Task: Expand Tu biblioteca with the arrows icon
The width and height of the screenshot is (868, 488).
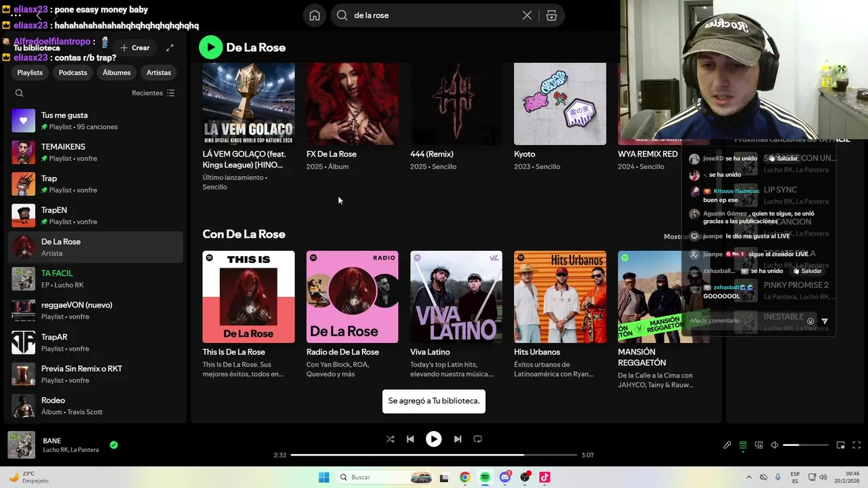Action: pyautogui.click(x=170, y=47)
